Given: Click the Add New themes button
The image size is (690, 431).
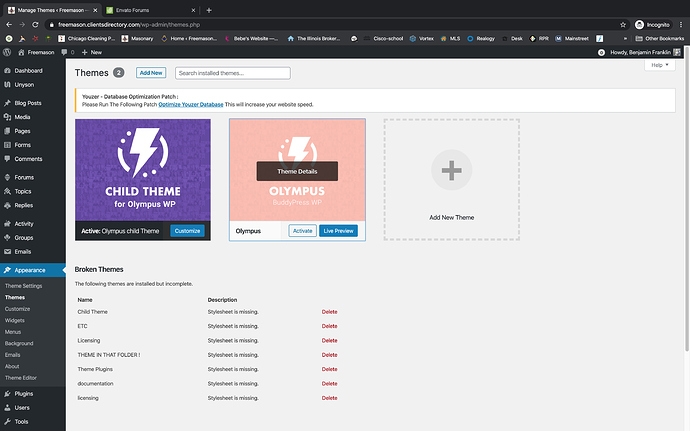Looking at the screenshot, I should pos(151,73).
